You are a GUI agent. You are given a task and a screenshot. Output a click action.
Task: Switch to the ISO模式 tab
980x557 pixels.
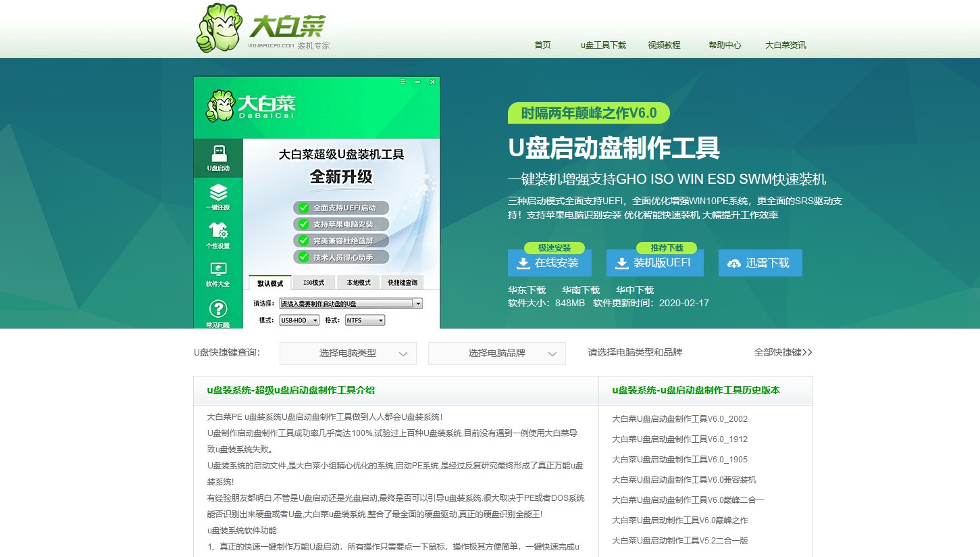tap(313, 283)
